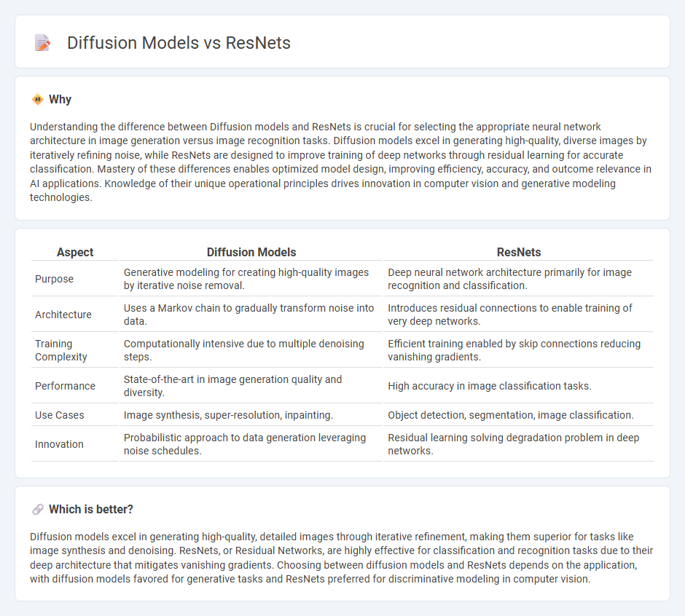The width and height of the screenshot is (685, 616).
Task: Click the orange diamond icon next to Why
Action: pos(38,100)
